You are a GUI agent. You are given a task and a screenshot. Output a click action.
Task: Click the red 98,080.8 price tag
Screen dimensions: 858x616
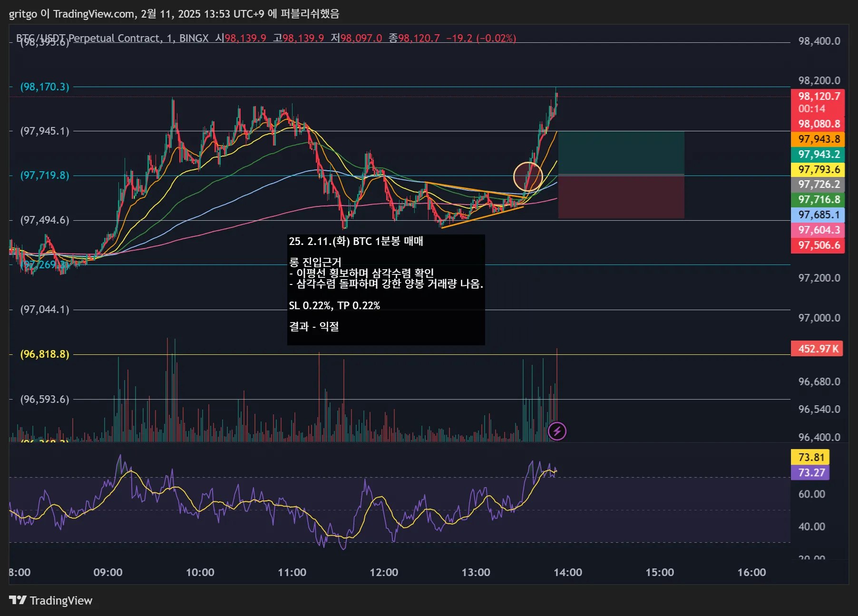pos(818,124)
